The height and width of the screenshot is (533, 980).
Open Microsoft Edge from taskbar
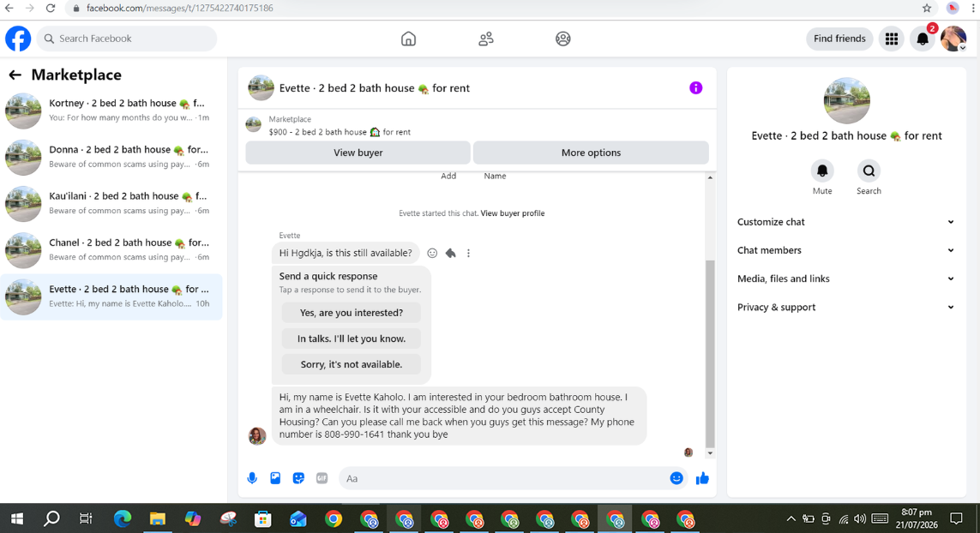[123, 518]
